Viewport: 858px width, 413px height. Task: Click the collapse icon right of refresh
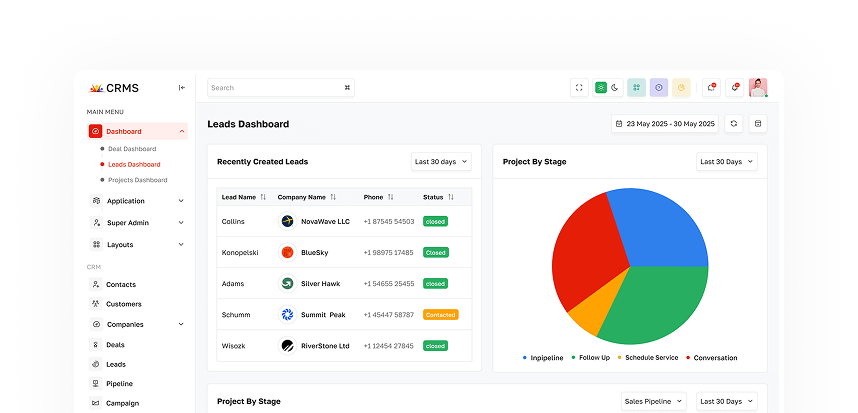coord(757,124)
